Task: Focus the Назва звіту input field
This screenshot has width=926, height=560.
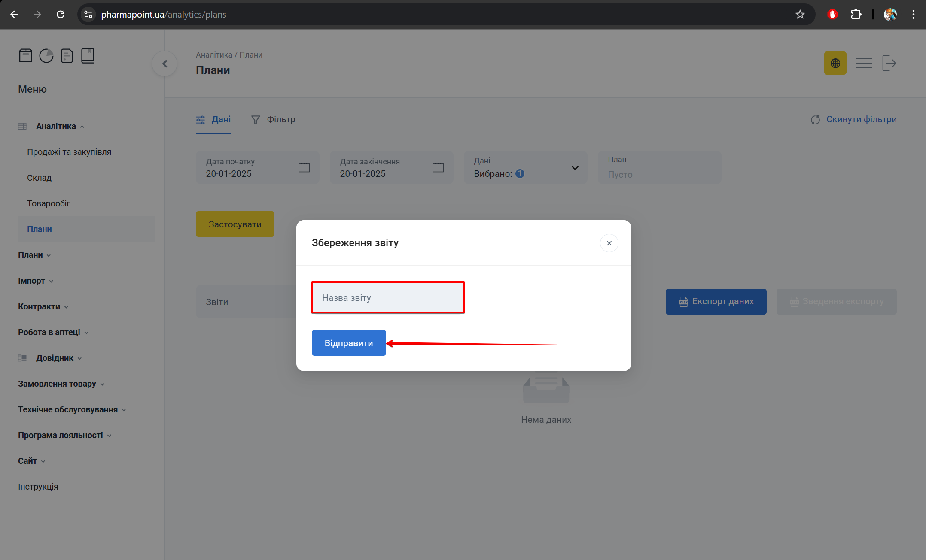Action: 387,298
